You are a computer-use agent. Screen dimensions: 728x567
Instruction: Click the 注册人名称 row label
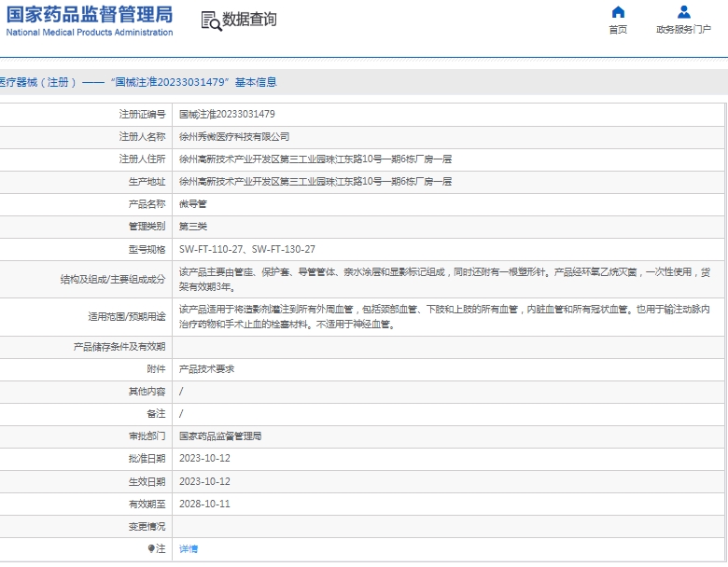(x=142, y=137)
